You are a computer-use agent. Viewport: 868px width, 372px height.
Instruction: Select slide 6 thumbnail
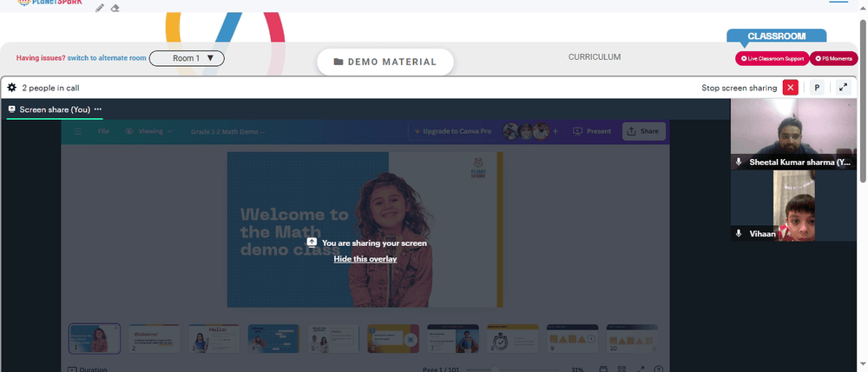click(x=393, y=339)
